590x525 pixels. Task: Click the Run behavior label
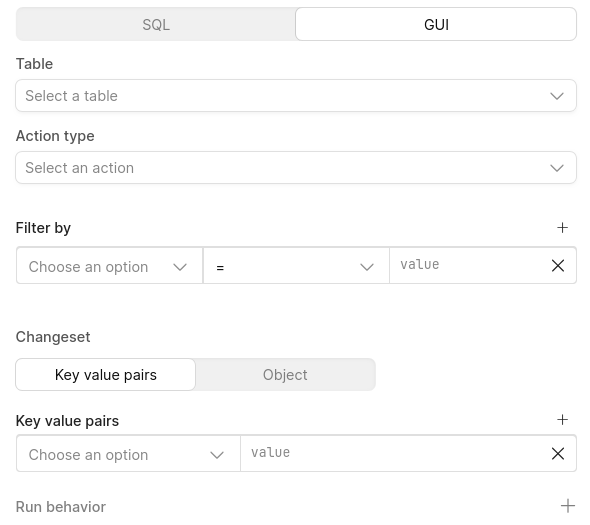pos(61,507)
